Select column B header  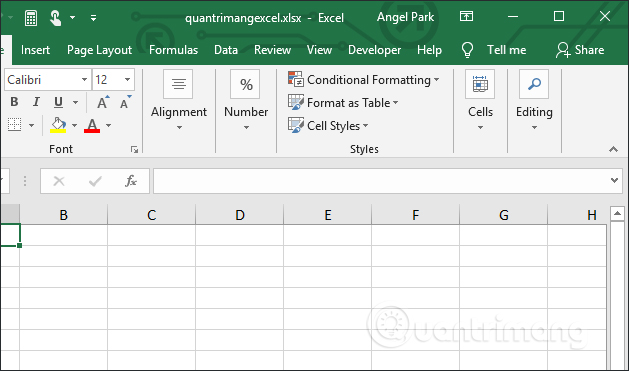point(63,215)
